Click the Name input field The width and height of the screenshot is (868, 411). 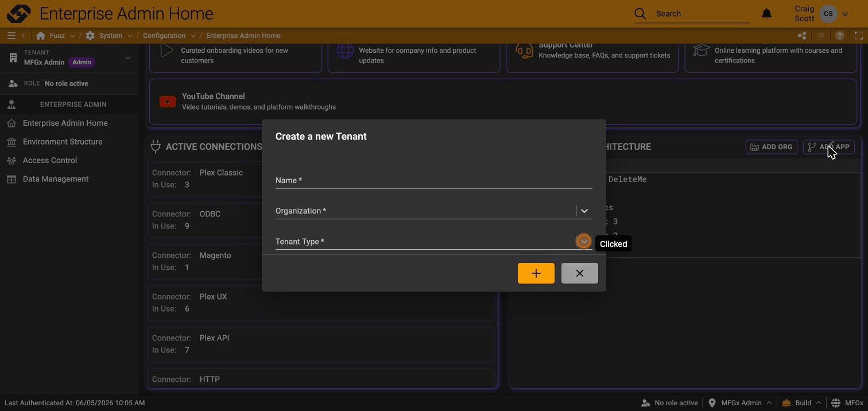433,180
